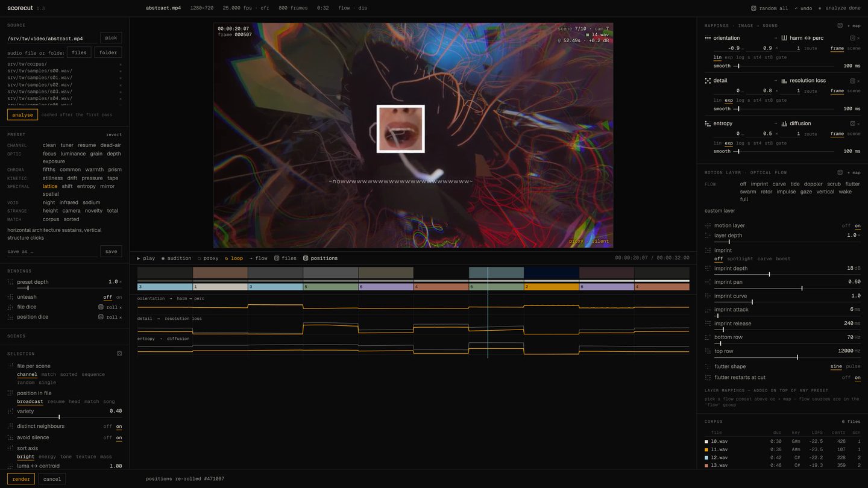Set orientation mapping to scene mode
This screenshot has width=868, height=488.
(854, 48)
